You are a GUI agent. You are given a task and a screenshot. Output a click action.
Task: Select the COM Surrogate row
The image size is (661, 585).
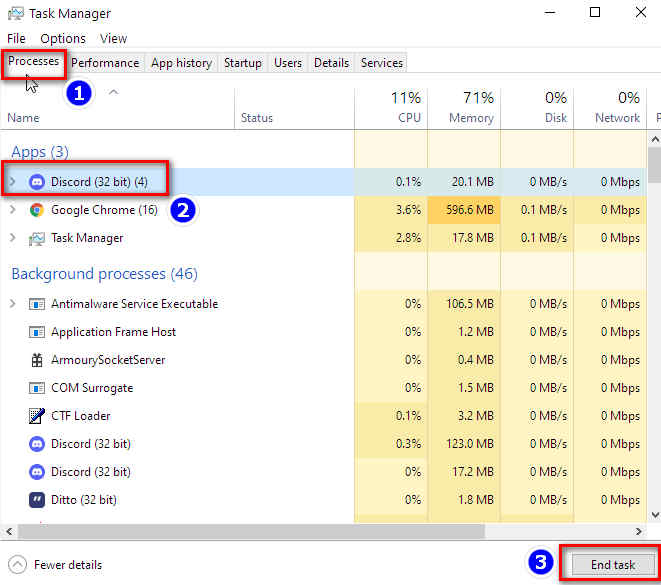[x=324, y=388]
